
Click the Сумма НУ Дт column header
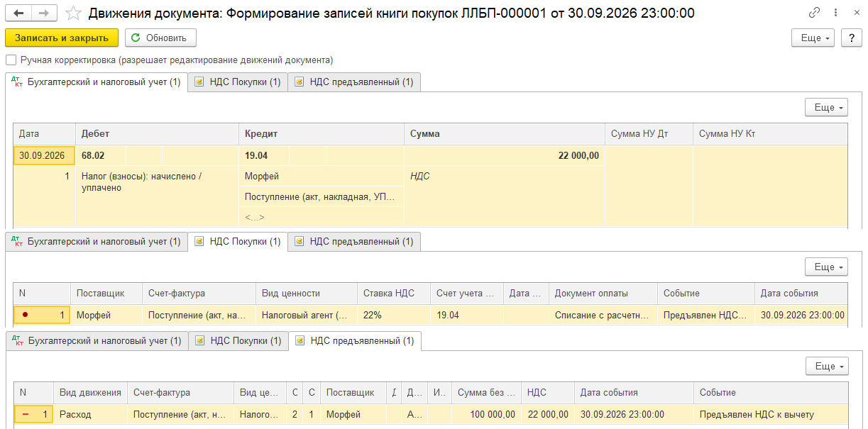pyautogui.click(x=649, y=134)
